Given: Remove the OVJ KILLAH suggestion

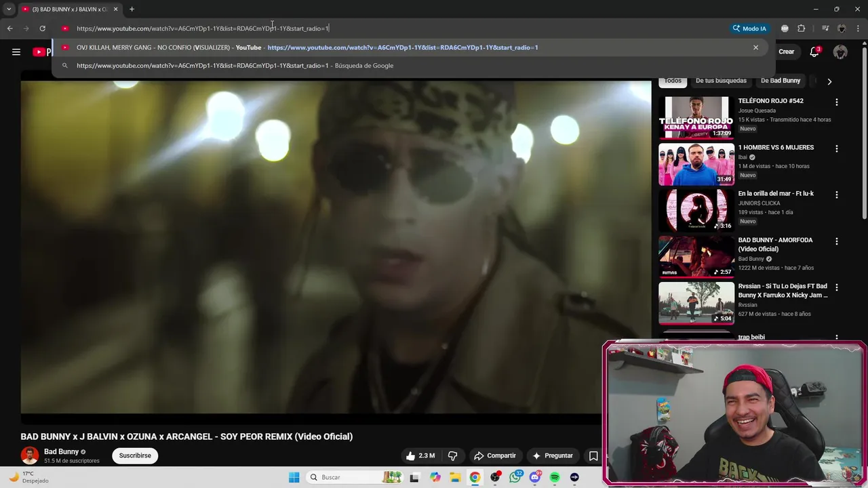Looking at the screenshot, I should tap(755, 47).
